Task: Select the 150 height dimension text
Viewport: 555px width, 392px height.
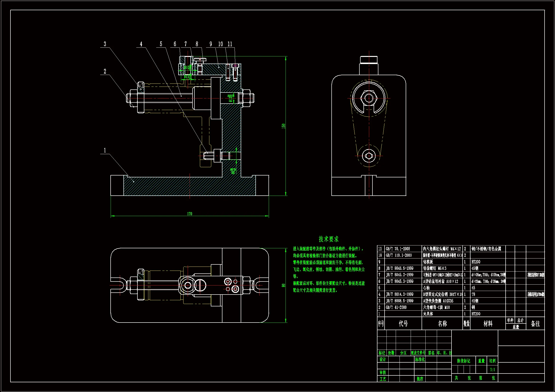Action: [283, 126]
